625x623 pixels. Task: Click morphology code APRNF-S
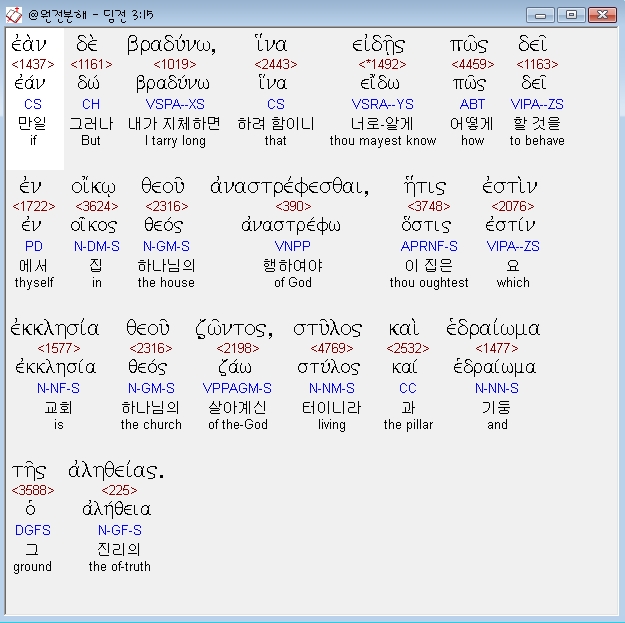tap(429, 246)
